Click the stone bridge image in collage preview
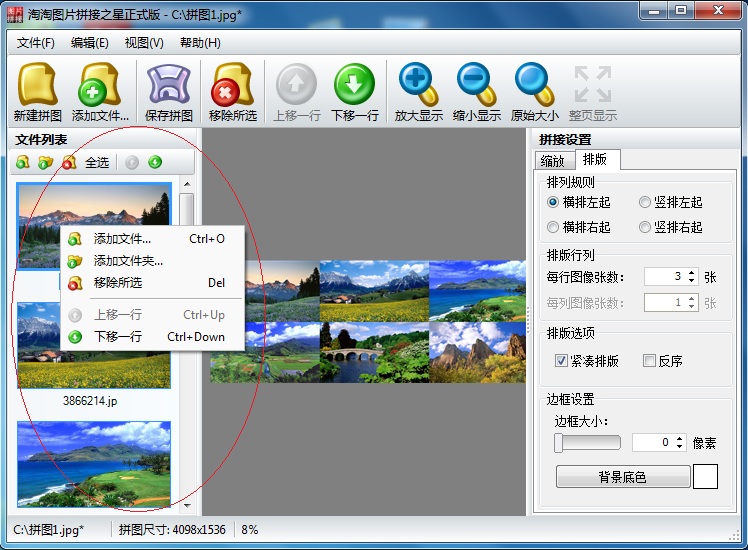The image size is (748, 550). pyautogui.click(x=374, y=352)
